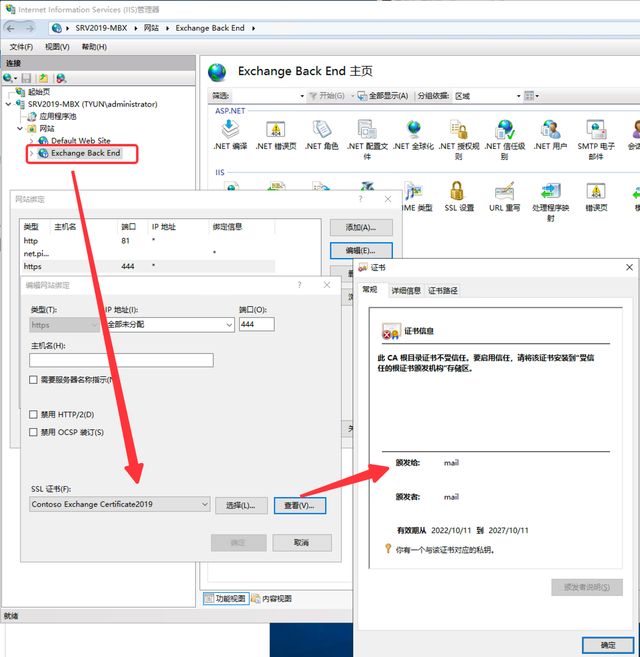Switch to the 常规 certificate tab

click(x=370, y=290)
